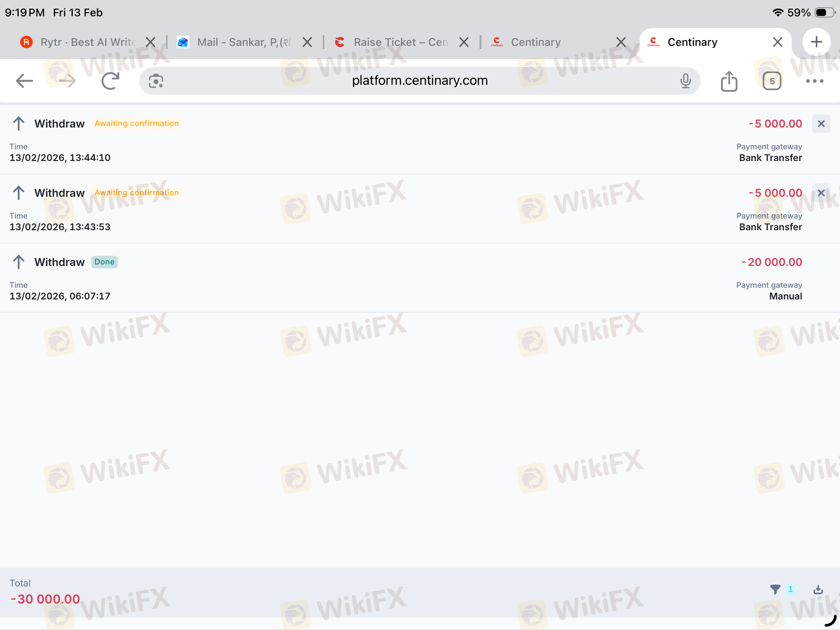Switch to Raise Ticket tab
Viewport: 840px width, 630px height.
click(401, 42)
